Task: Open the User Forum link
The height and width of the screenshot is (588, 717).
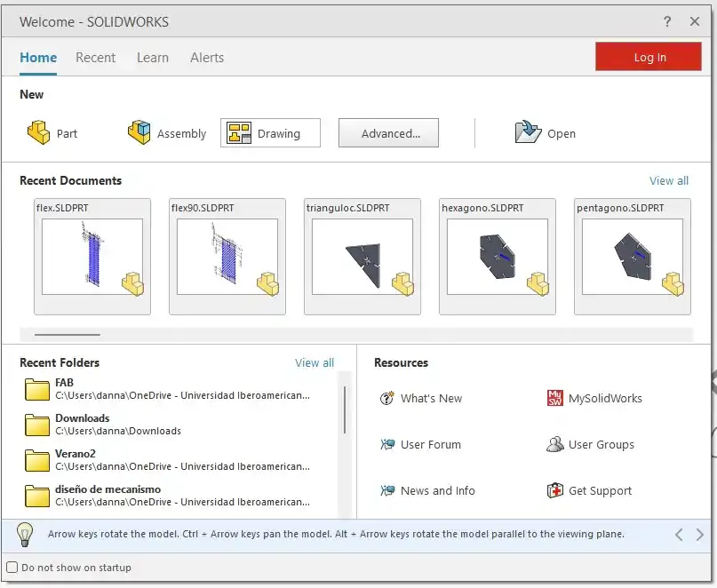Action: [431, 444]
